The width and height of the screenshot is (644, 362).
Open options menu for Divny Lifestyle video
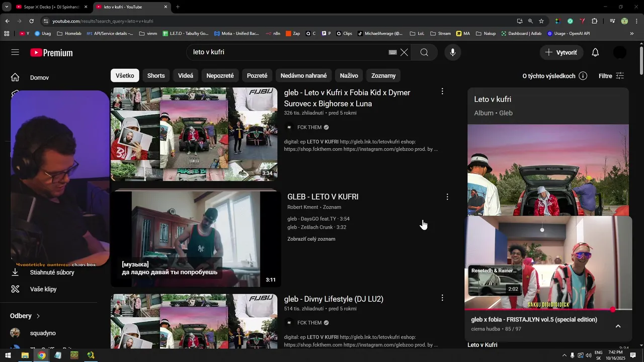tap(442, 298)
